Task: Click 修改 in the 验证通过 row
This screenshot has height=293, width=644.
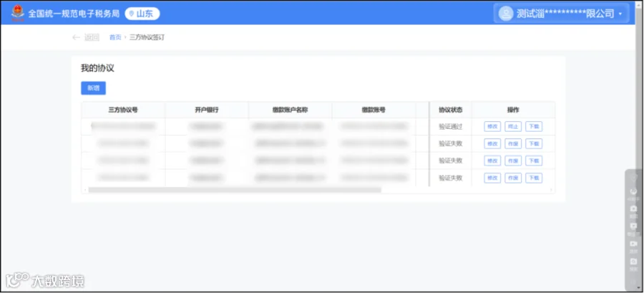Action: click(492, 127)
